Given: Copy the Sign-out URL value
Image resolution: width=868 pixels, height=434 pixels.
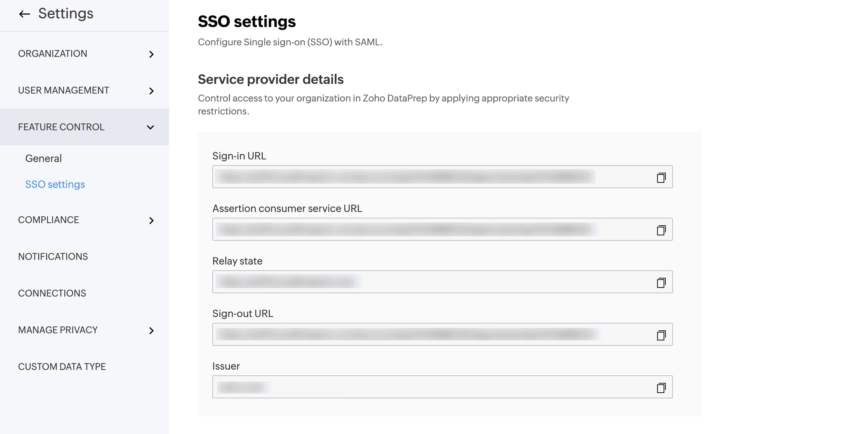Looking at the screenshot, I should [x=661, y=335].
